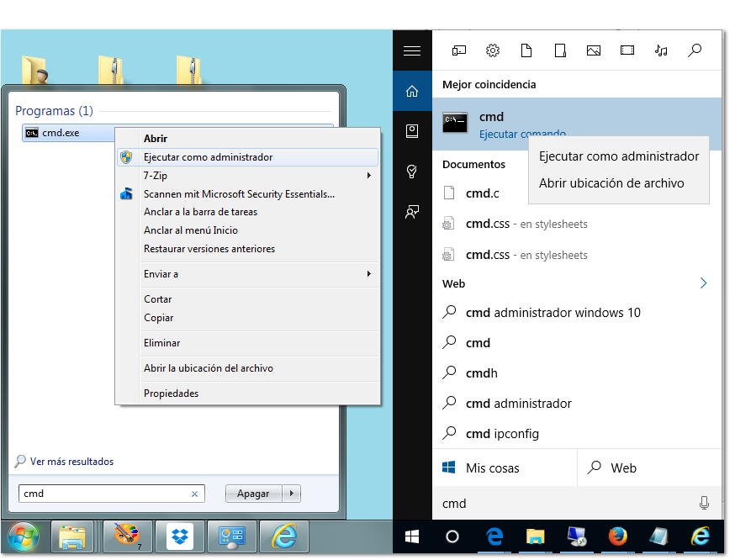The height and width of the screenshot is (560, 735).
Task: Click Ver más resultados link
Action: tap(71, 462)
